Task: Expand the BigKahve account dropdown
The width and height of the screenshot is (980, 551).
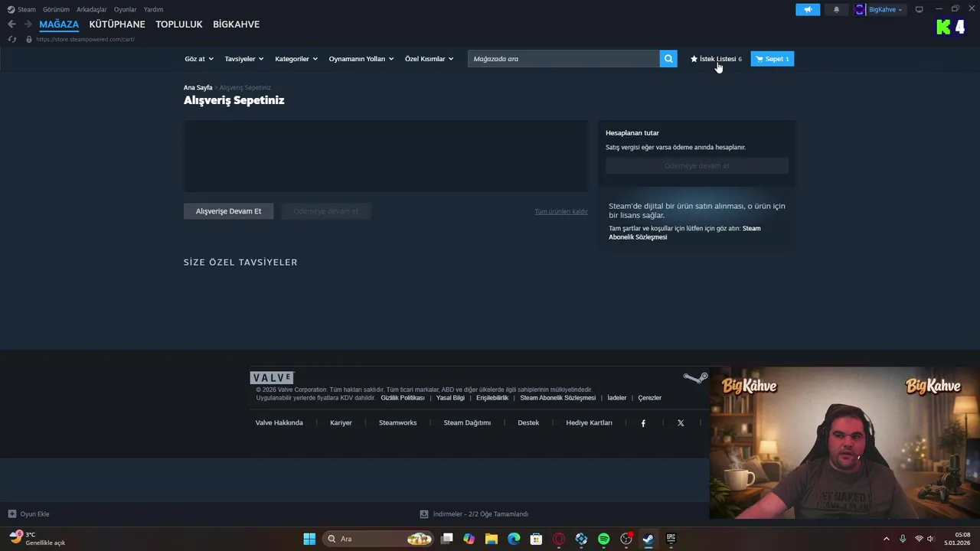Action: click(885, 10)
